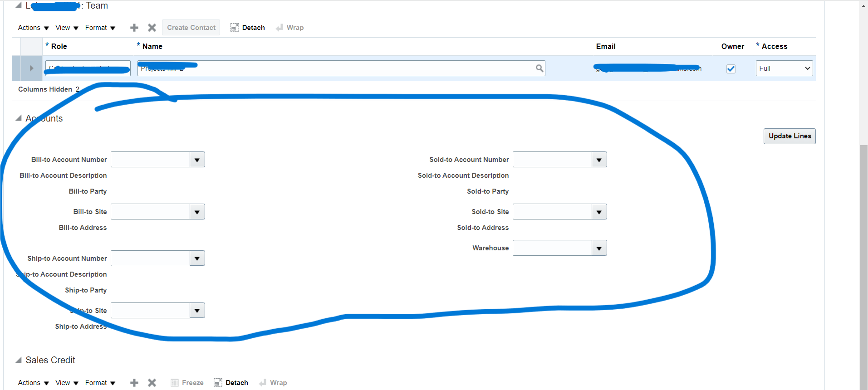Collapse the Team section

(19, 5)
